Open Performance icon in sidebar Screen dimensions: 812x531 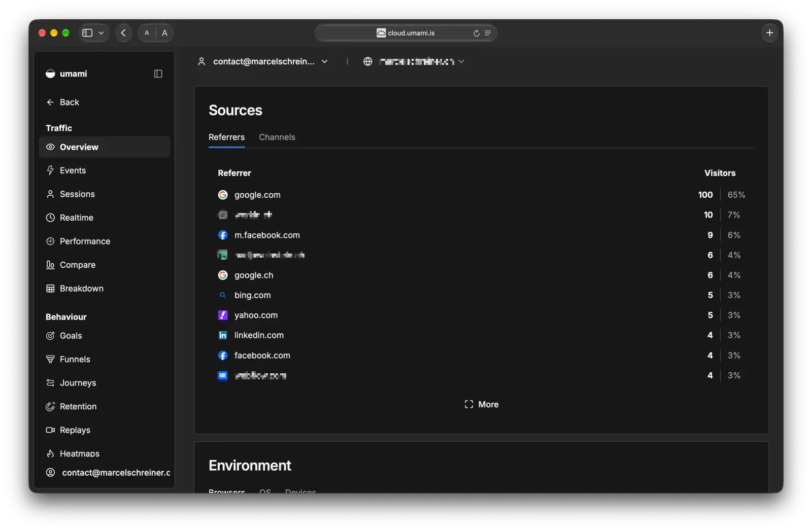pyautogui.click(x=50, y=241)
